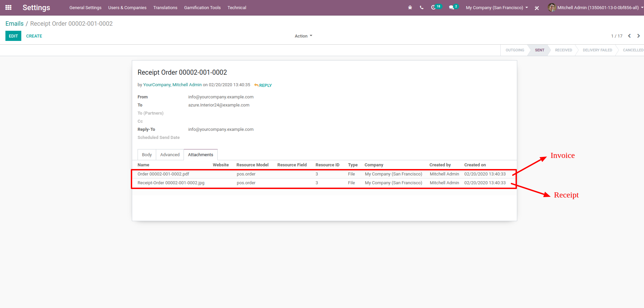Viewport: 644px width, 308px height.
Task: Sort by Created by column header
Action: coord(440,165)
